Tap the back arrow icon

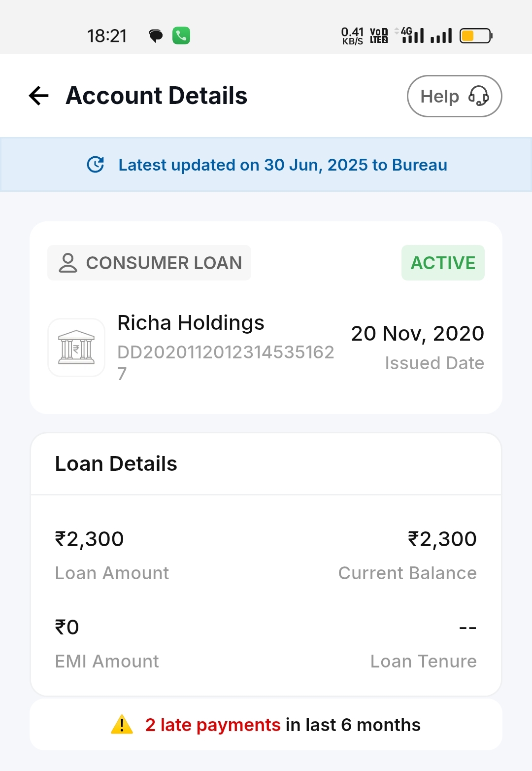[x=39, y=96]
